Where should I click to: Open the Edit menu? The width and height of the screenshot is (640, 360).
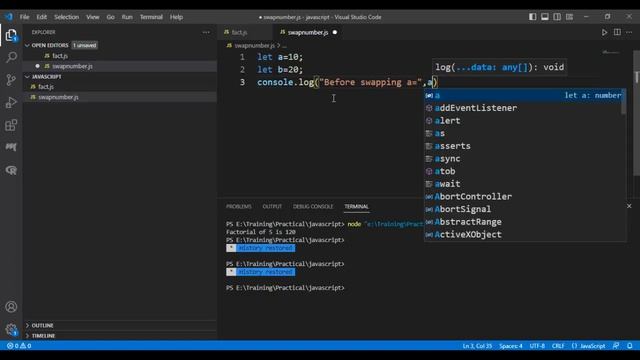pyautogui.click(x=42, y=17)
